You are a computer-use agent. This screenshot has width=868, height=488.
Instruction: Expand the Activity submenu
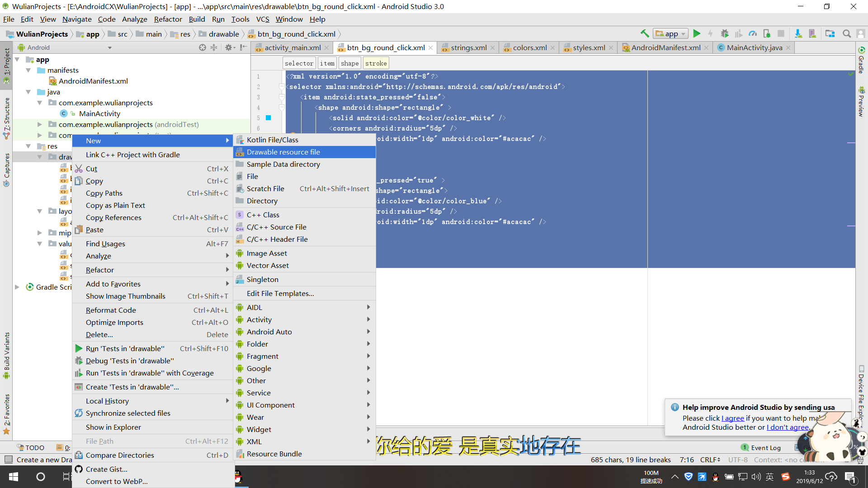click(x=305, y=319)
